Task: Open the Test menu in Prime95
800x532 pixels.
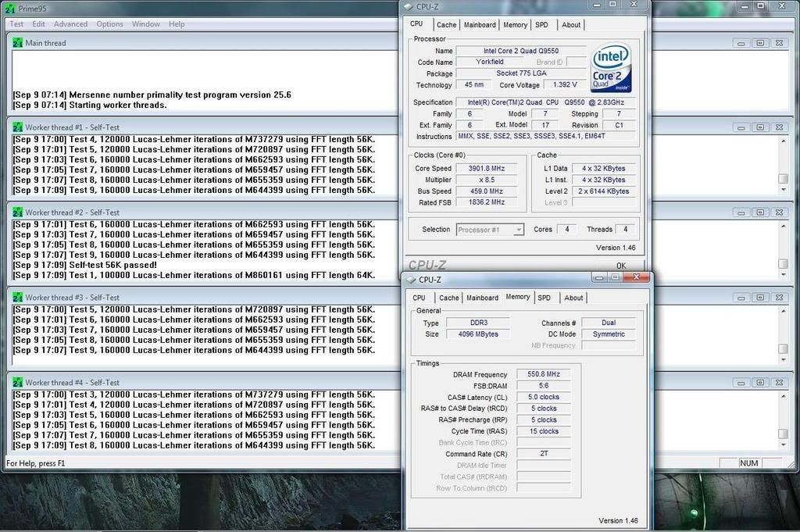Action: [x=16, y=24]
